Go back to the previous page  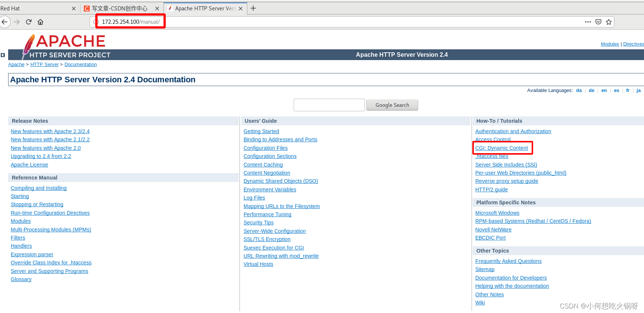4,22
